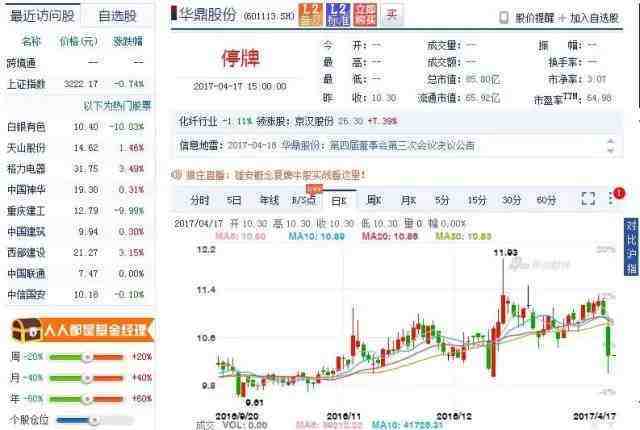Click the news list down arrow
Viewport: 640px width, 430px height.
pos(611,150)
